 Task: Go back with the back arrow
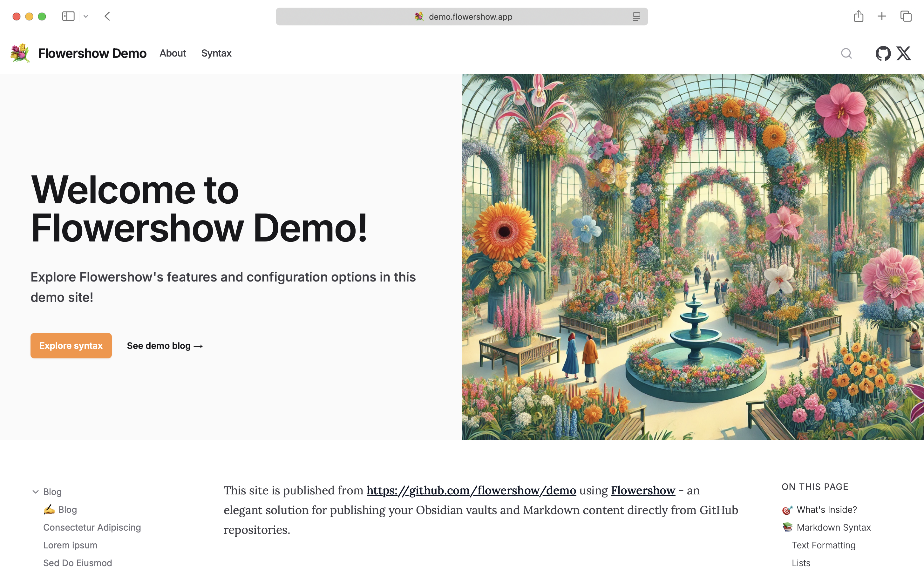click(x=107, y=17)
